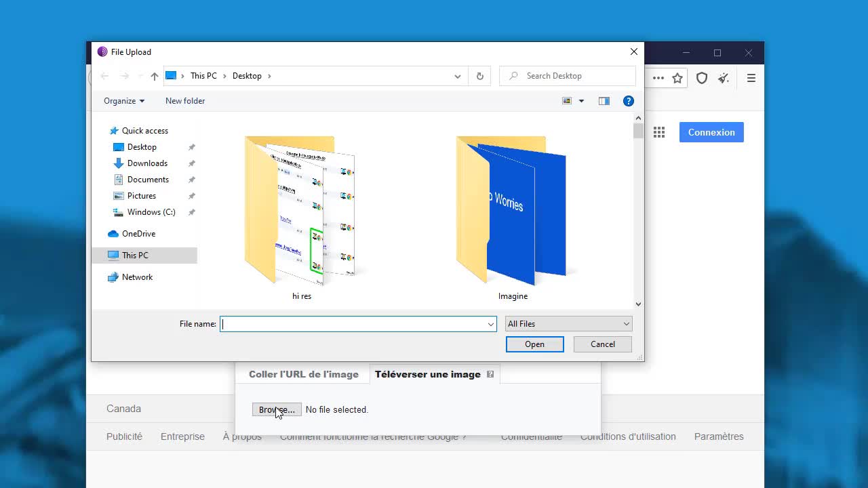The height and width of the screenshot is (488, 868).
Task: Open the All Files type dropdown
Action: coord(568,324)
